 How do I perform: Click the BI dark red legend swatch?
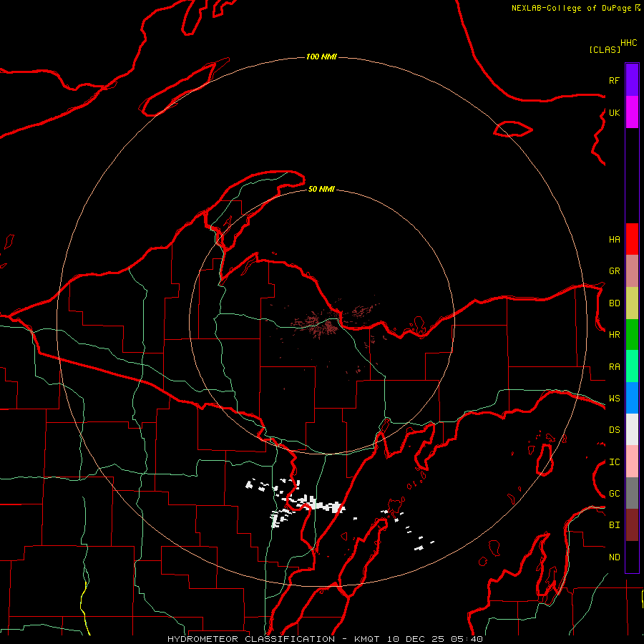coord(632,525)
